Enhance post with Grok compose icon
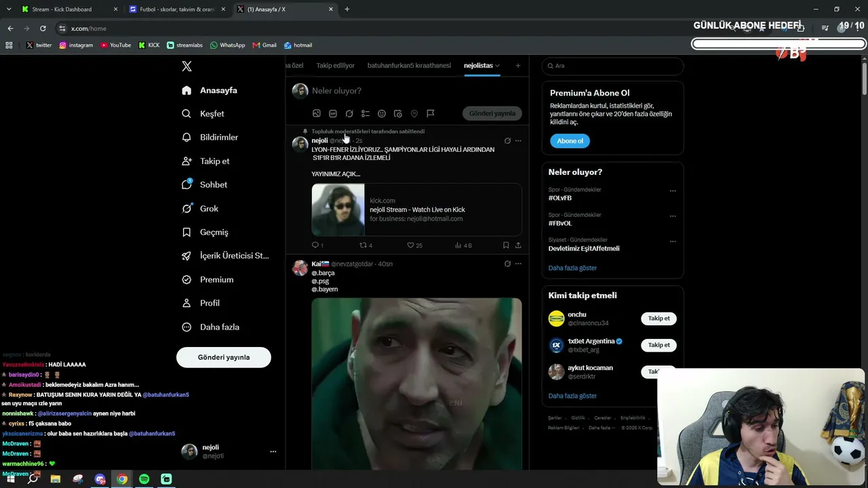Image resolution: width=868 pixels, height=488 pixels. coord(349,114)
